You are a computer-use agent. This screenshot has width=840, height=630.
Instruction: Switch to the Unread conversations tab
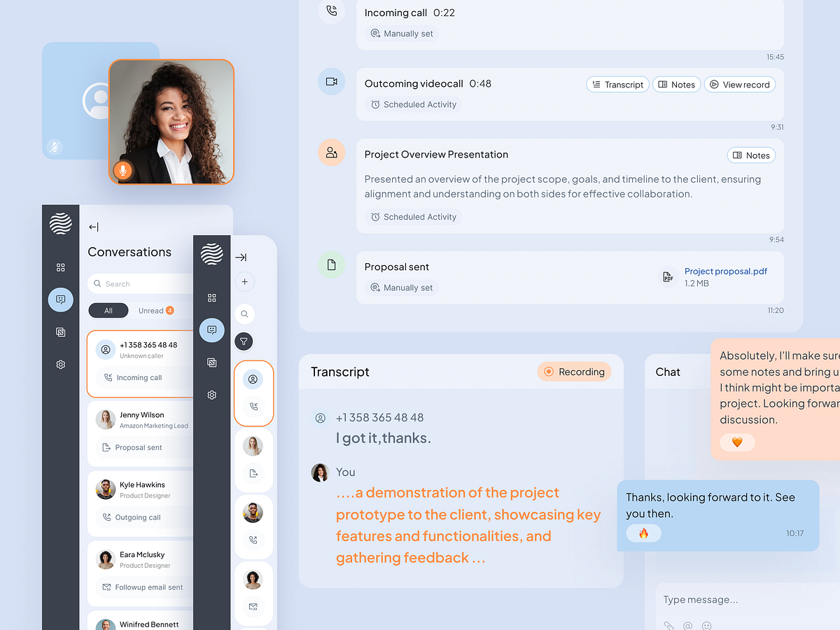[x=151, y=310]
